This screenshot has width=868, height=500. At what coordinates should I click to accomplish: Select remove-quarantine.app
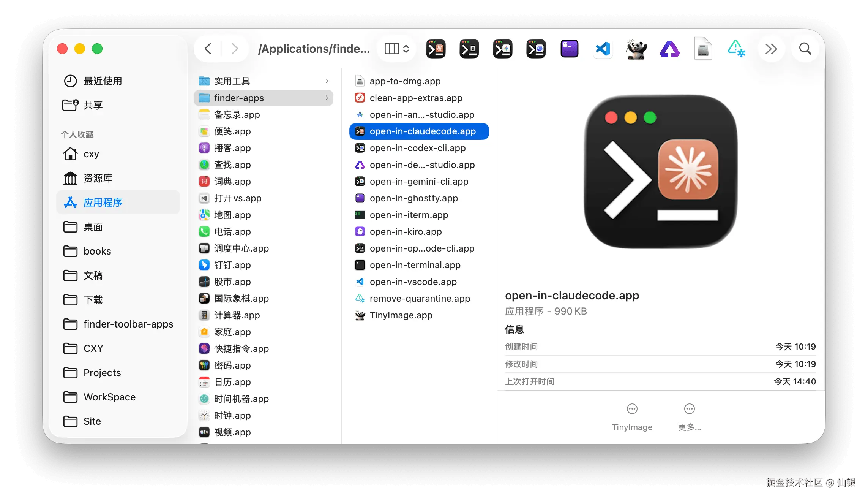point(419,298)
